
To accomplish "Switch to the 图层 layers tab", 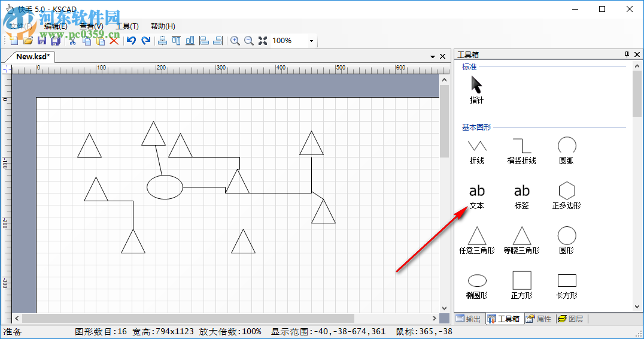I will point(572,319).
